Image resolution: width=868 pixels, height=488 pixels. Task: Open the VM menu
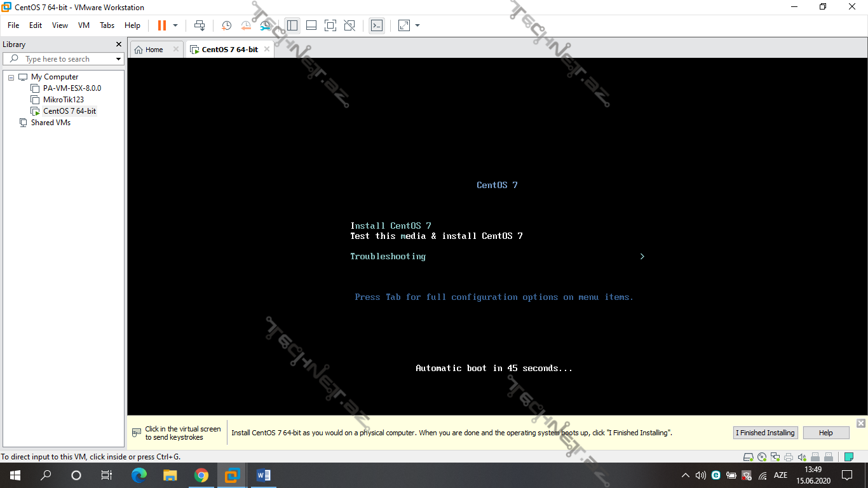click(x=83, y=25)
